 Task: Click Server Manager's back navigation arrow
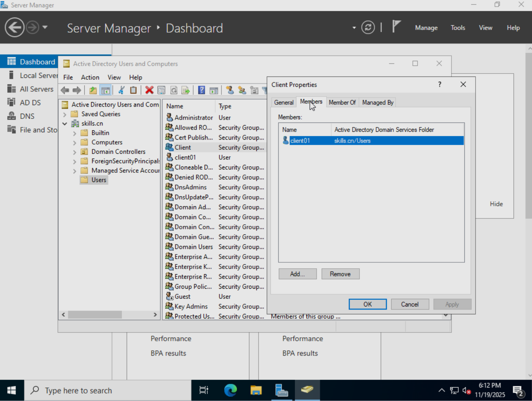tap(14, 27)
